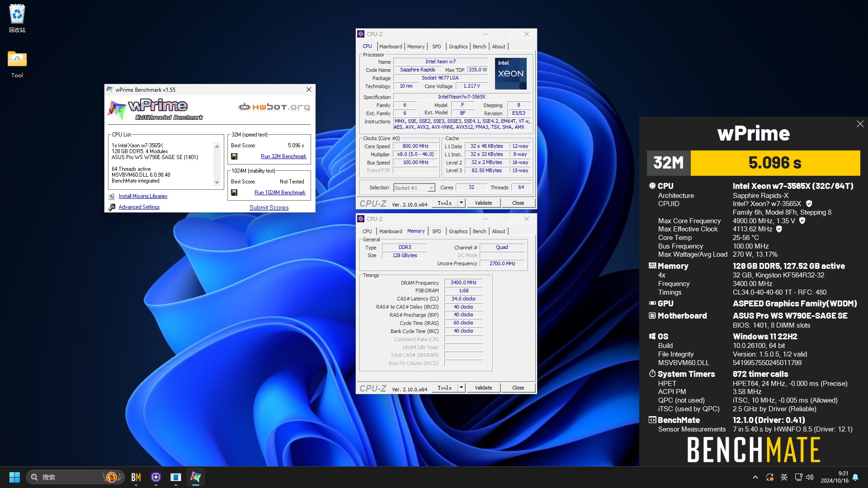Click the save icon beside Run 32M Benchmark
The height and width of the screenshot is (488, 868).
(234, 156)
